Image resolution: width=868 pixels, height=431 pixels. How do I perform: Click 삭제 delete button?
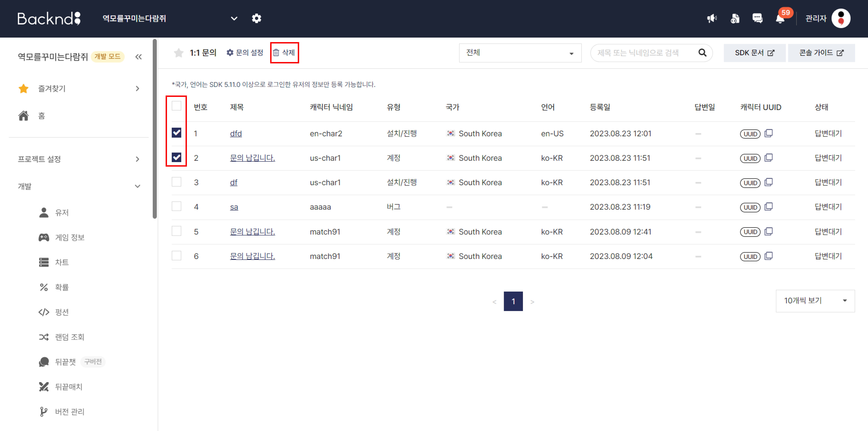[284, 53]
